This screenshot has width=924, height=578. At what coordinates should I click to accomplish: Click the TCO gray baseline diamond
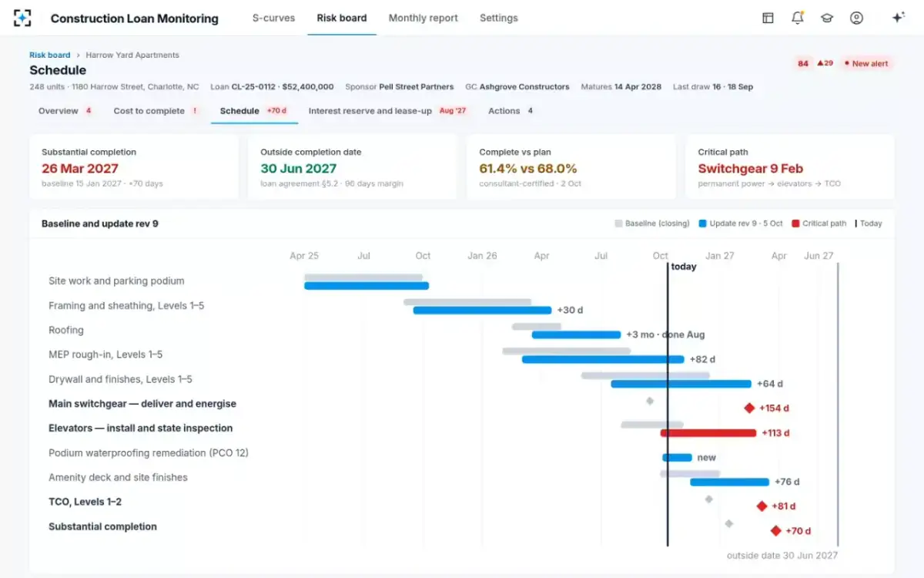(708, 499)
